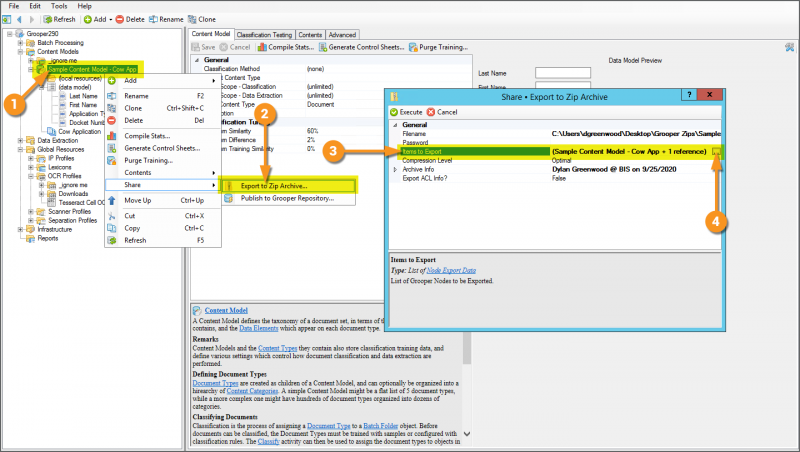Open the Contents submenu in context menu
Viewport: 800px width, 452px height.
pyautogui.click(x=163, y=172)
